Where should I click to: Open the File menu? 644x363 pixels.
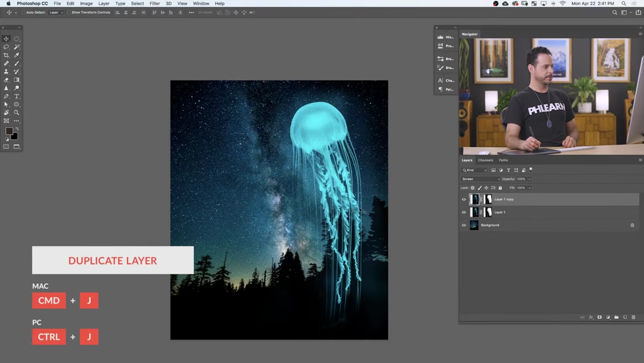[57, 3]
